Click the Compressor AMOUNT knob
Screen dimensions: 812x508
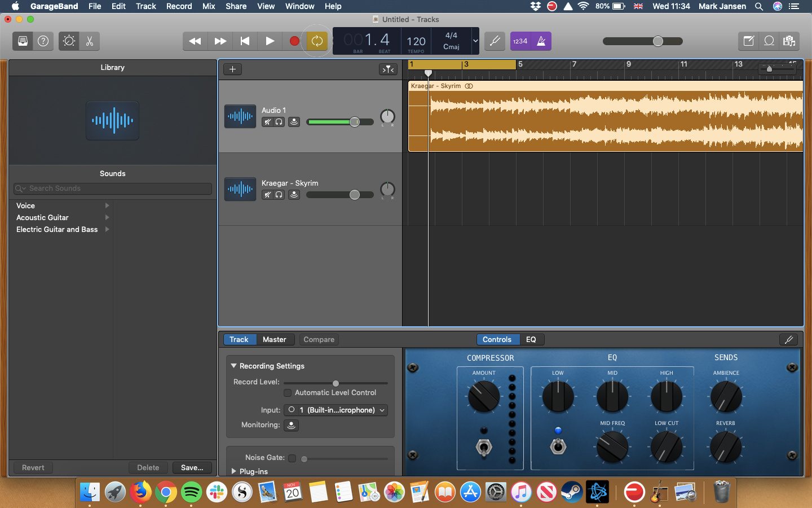[484, 396]
